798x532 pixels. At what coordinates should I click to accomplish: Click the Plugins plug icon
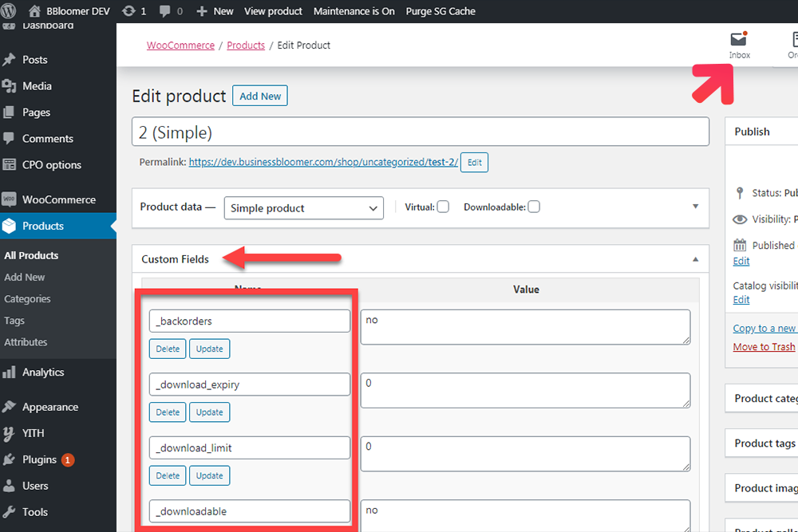click(x=9, y=459)
